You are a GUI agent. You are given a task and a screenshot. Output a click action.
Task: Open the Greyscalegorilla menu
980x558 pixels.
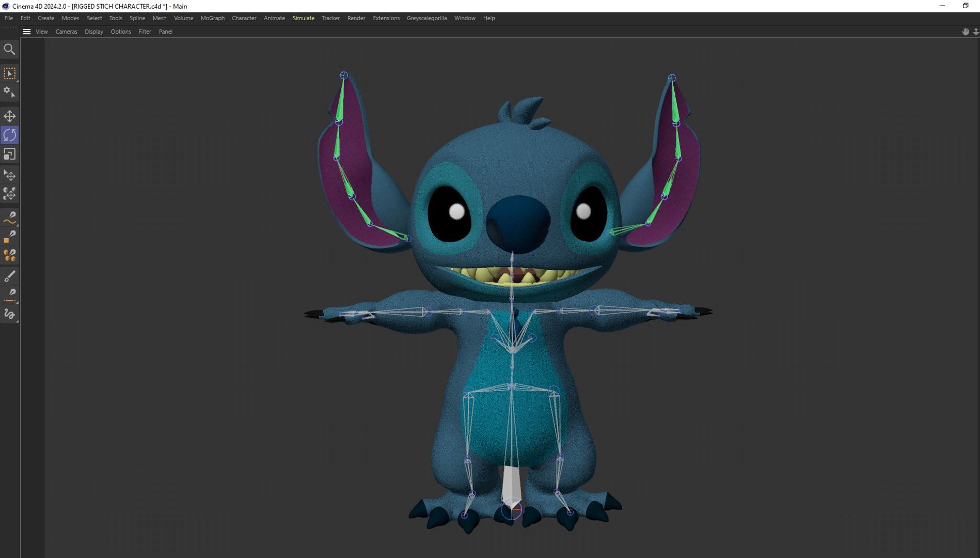tap(426, 18)
